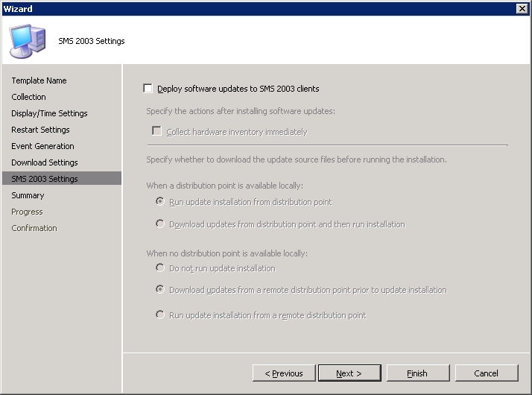Navigate to Event Generation page
The height and width of the screenshot is (395, 532).
click(x=42, y=146)
